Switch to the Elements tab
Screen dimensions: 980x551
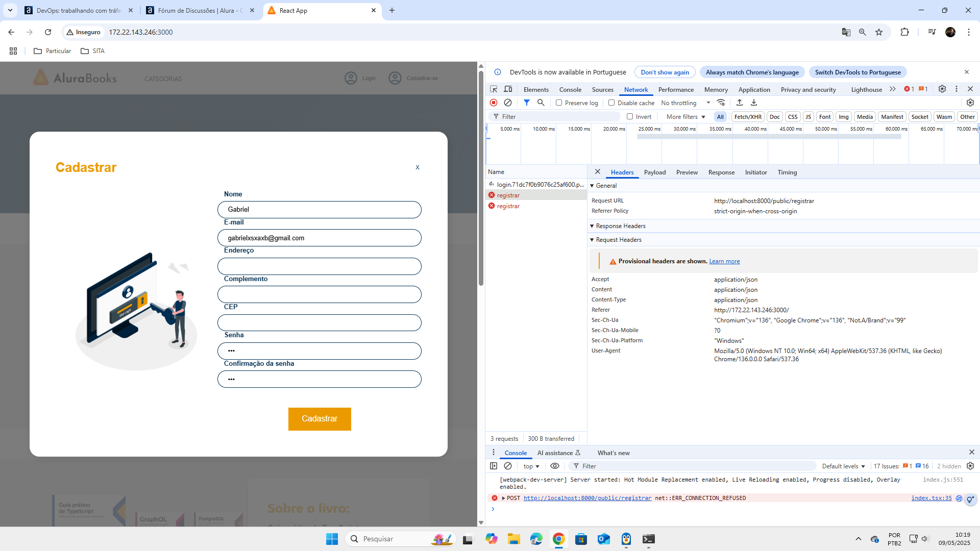tap(536, 89)
